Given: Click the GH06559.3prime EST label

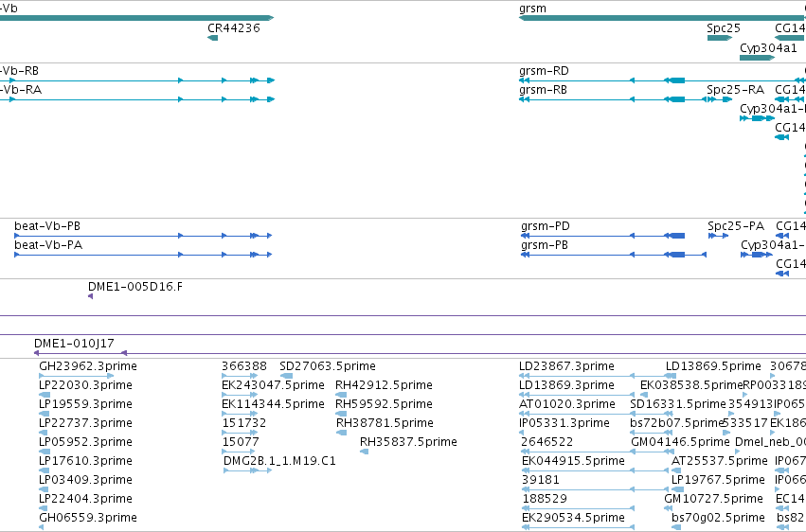Looking at the screenshot, I should click(88, 518).
